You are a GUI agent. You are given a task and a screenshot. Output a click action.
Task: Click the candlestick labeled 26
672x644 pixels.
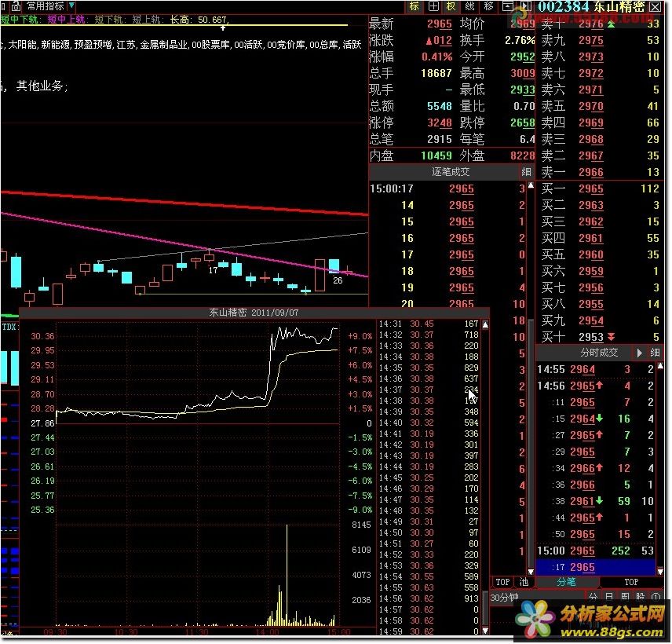pos(334,265)
